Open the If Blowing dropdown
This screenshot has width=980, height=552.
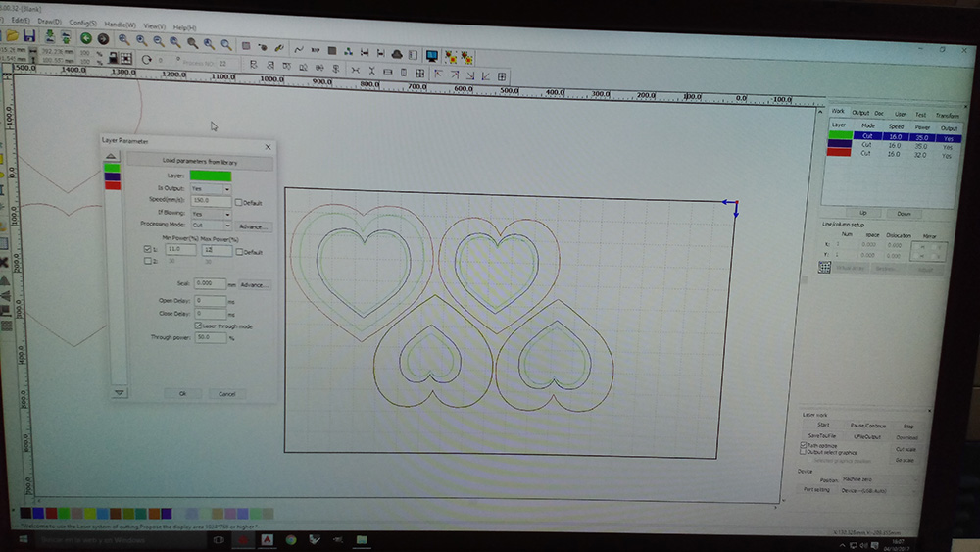click(211, 214)
